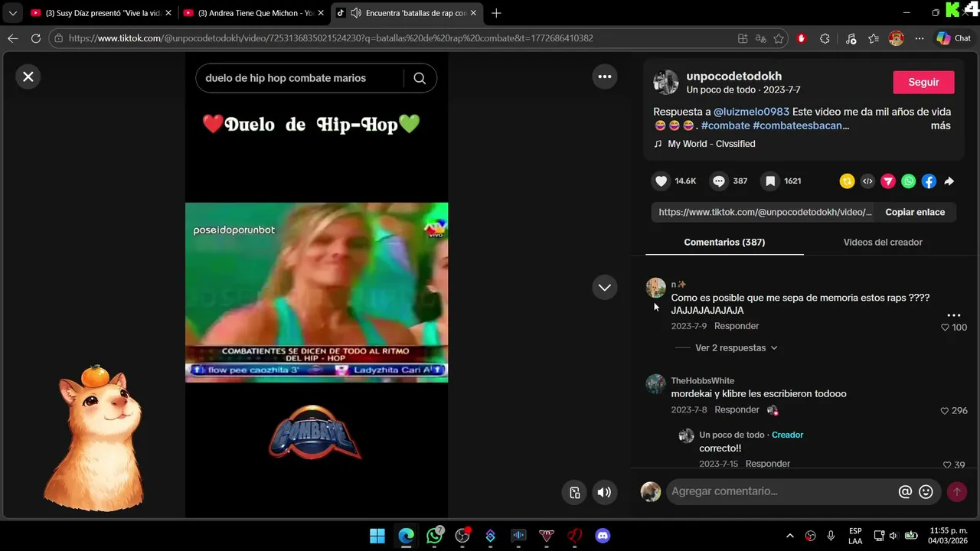The width and height of the screenshot is (980, 551).
Task: Open WhatsApp from the taskbar
Action: coord(434,536)
